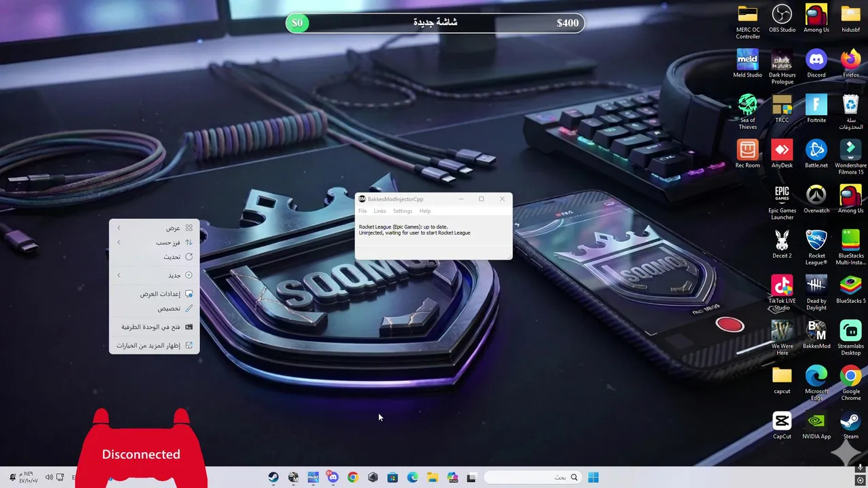This screenshot has height=488, width=868.
Task: Click the red Disconnected controller overlay
Action: click(141, 447)
